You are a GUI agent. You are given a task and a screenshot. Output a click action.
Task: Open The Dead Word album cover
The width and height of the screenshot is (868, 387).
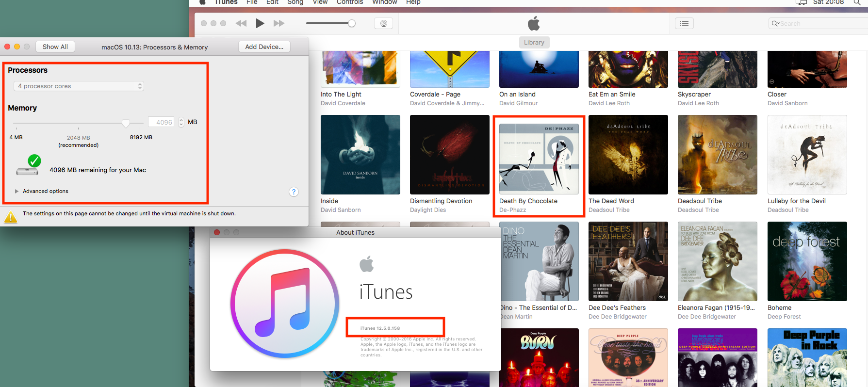628,155
